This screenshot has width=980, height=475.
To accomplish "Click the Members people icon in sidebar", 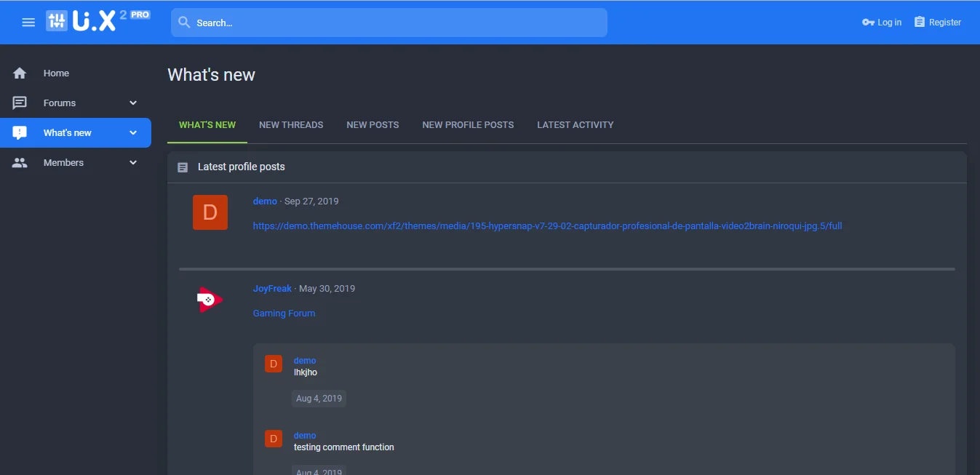I will click(20, 163).
